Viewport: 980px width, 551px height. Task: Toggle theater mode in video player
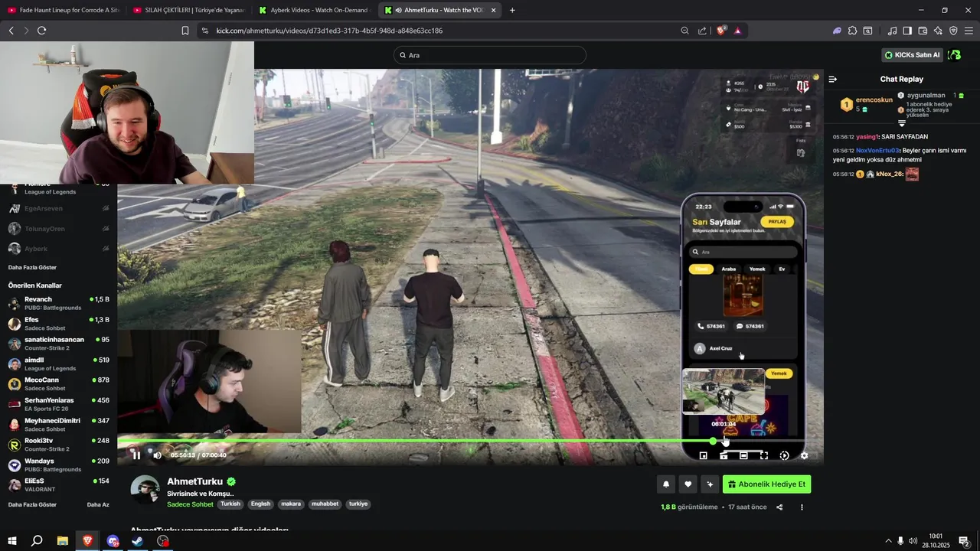[x=743, y=455]
